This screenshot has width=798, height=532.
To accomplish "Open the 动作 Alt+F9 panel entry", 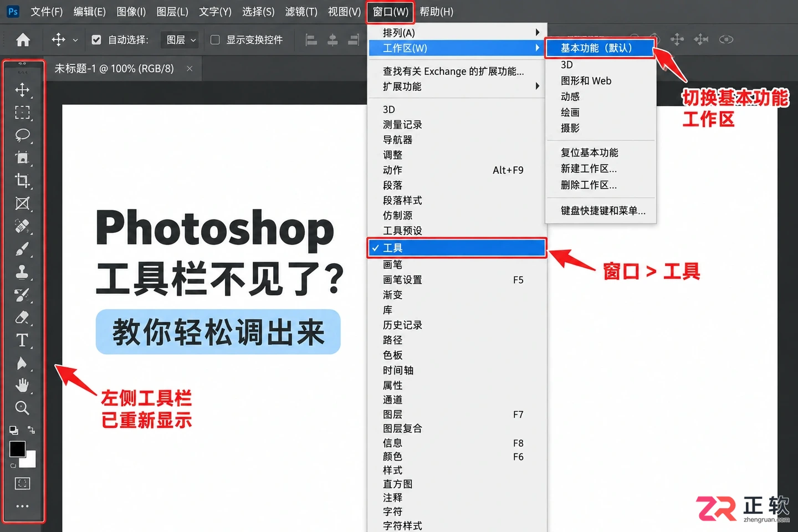I will (x=458, y=170).
